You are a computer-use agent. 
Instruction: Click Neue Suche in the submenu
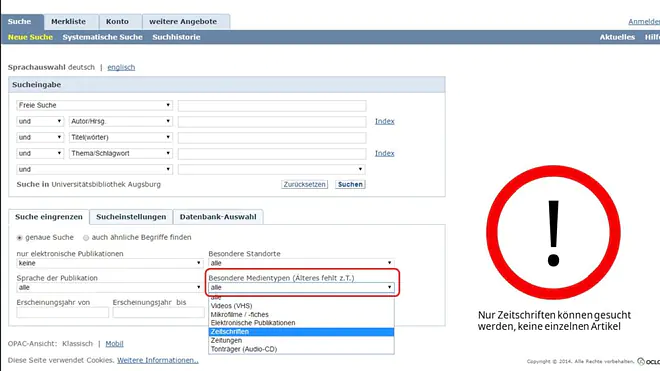(x=30, y=37)
